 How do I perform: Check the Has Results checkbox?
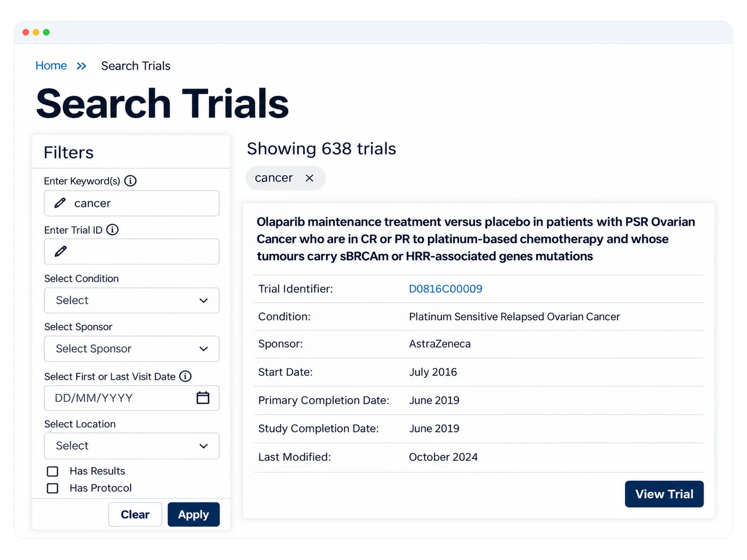click(x=52, y=471)
